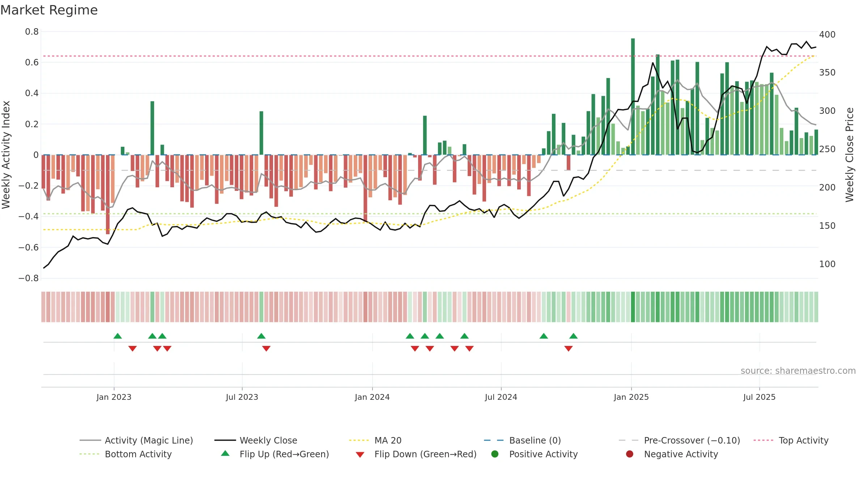Click the tall green bar near Jul 2023

[x=261, y=133]
